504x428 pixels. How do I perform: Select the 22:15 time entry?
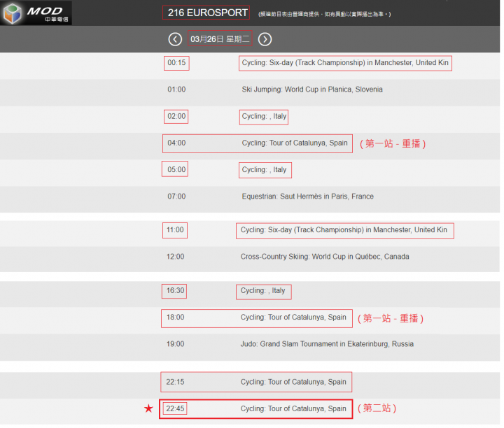175,382
